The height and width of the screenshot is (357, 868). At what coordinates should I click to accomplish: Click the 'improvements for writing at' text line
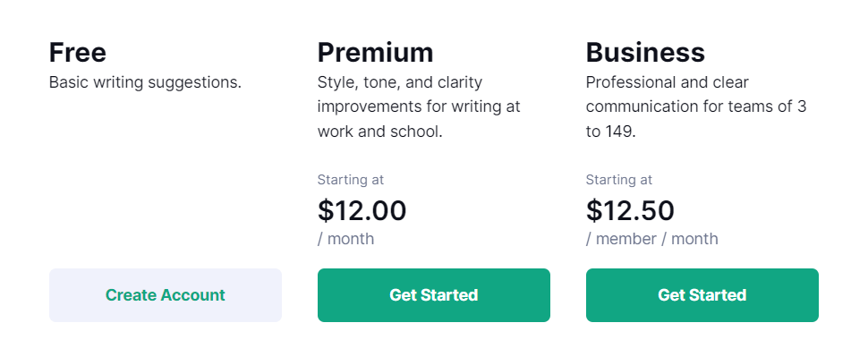[419, 106]
